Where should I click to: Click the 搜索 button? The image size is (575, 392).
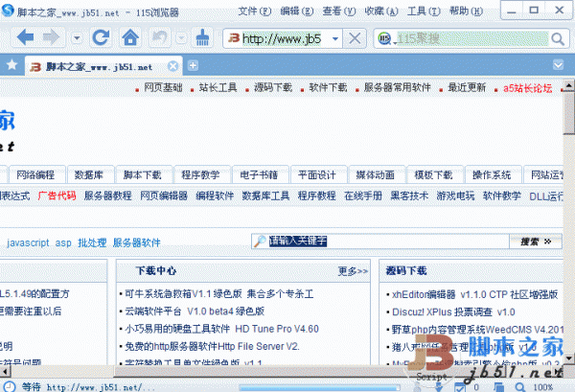pos(536,242)
